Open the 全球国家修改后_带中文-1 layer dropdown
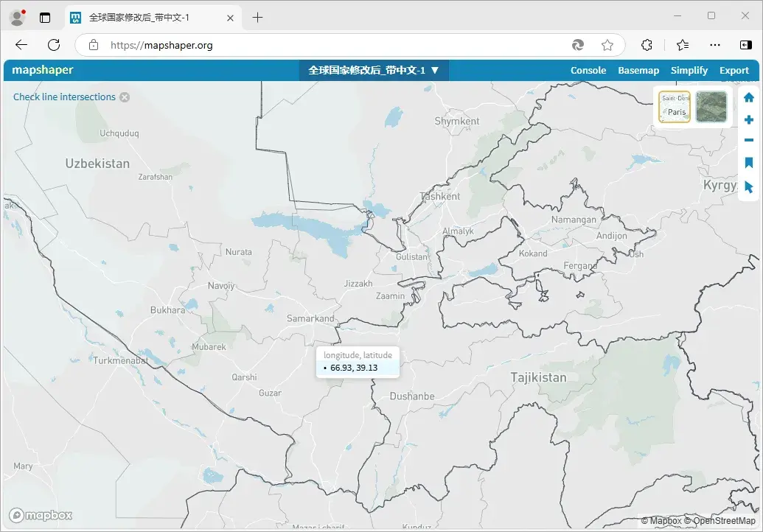 tap(373, 70)
